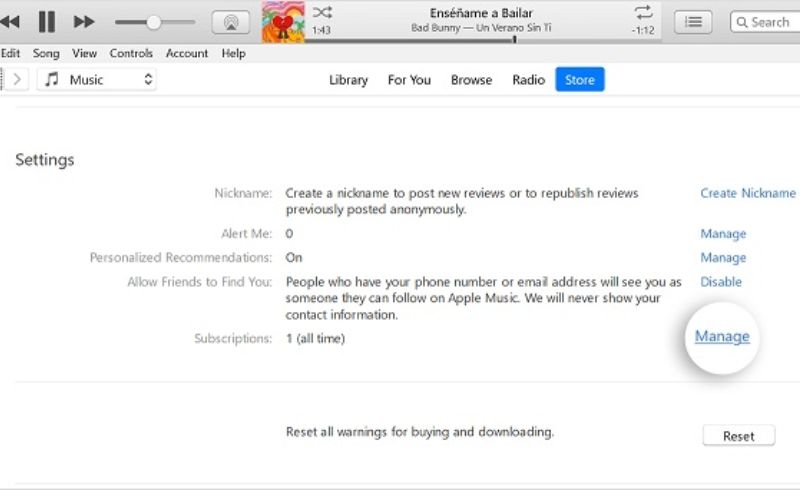Open the View menu
800x492 pixels.
pyautogui.click(x=84, y=53)
